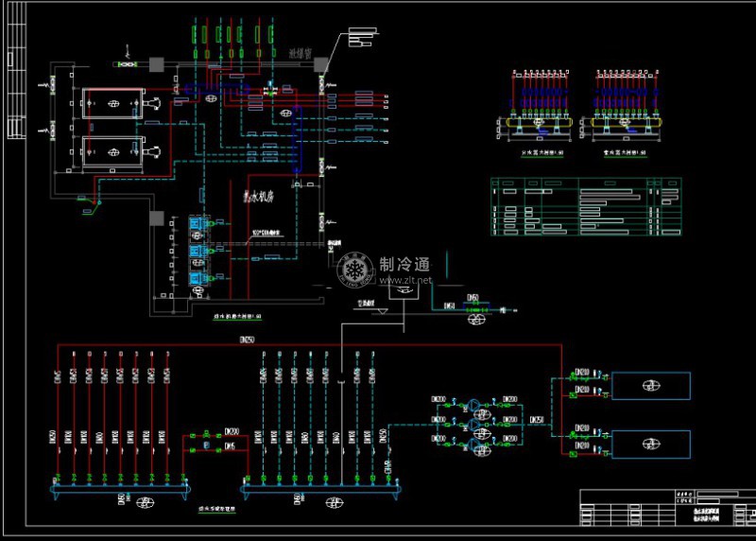
Task: Click the right manifold detail drawing
Action: [x=621, y=106]
